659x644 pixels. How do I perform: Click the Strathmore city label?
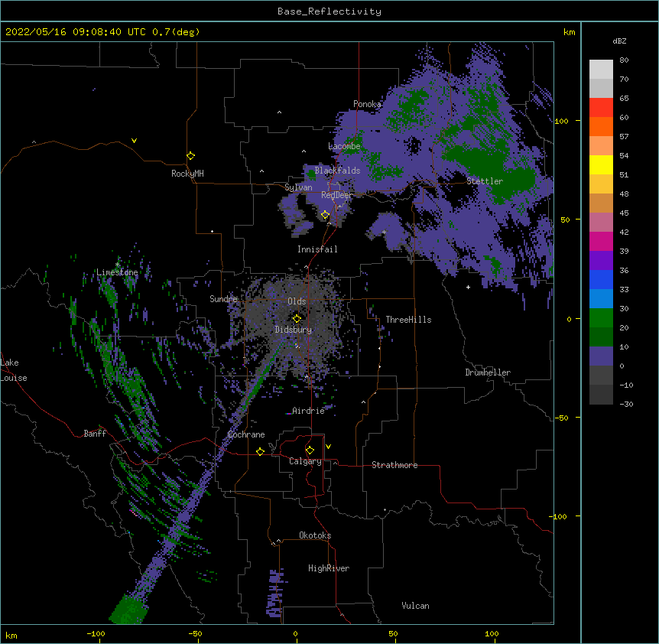[394, 465]
